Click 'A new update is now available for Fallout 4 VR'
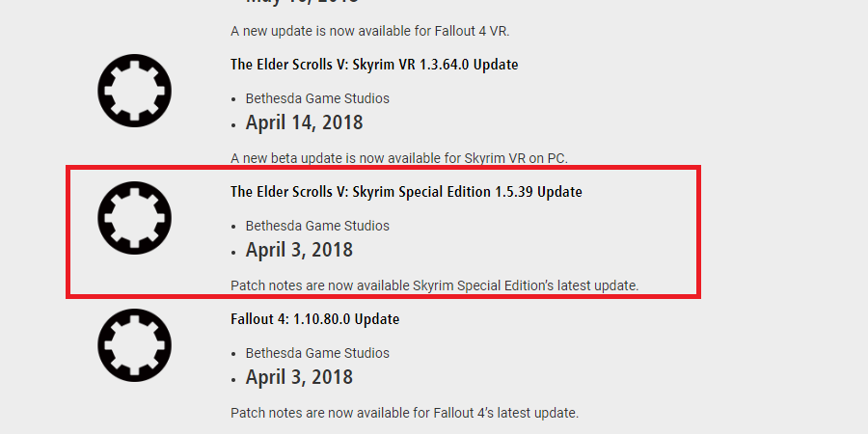This screenshot has width=868, height=434. click(369, 31)
